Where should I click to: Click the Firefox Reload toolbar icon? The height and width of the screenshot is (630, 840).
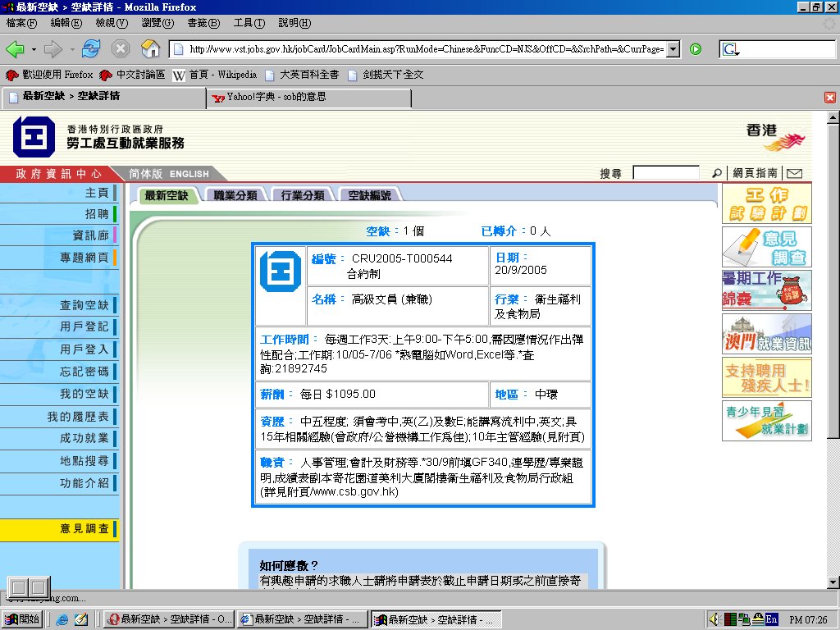point(90,48)
